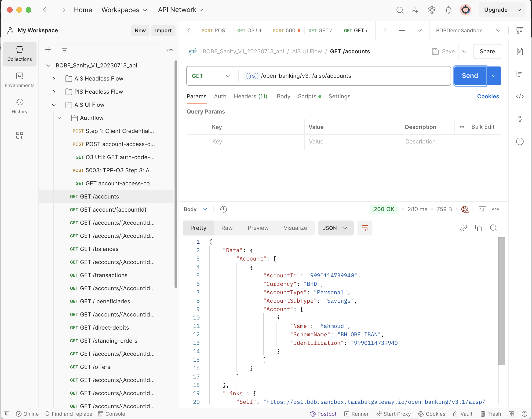Open the documentation icon in right sidebar
The image size is (532, 419).
[x=520, y=51]
